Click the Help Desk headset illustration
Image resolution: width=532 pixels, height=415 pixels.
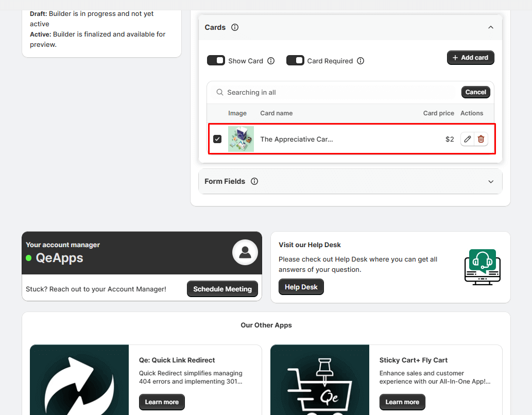482,267
